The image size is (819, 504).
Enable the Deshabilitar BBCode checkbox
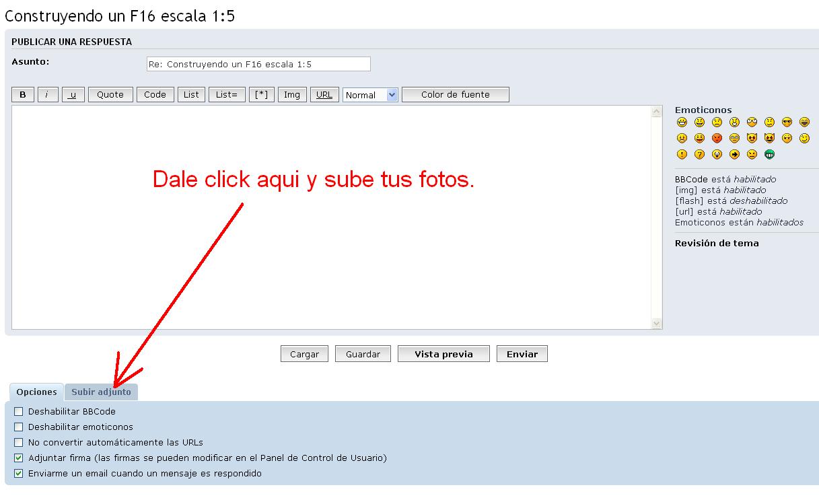click(19, 411)
